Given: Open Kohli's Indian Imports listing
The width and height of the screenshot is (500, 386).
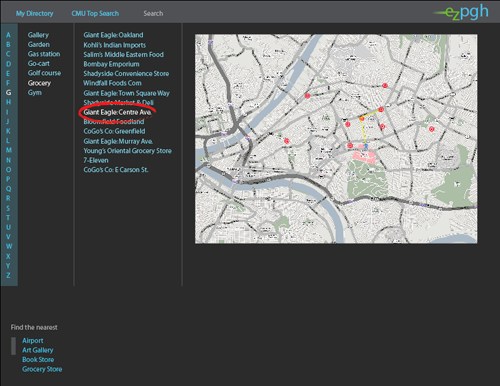Looking at the screenshot, I should (x=115, y=45).
